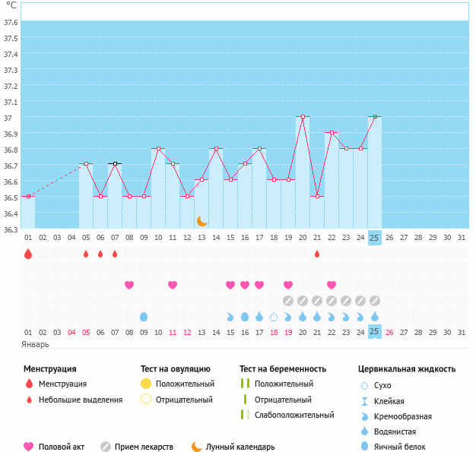Select the heart icon on day 08
The height and width of the screenshot is (452, 476).
point(129,285)
